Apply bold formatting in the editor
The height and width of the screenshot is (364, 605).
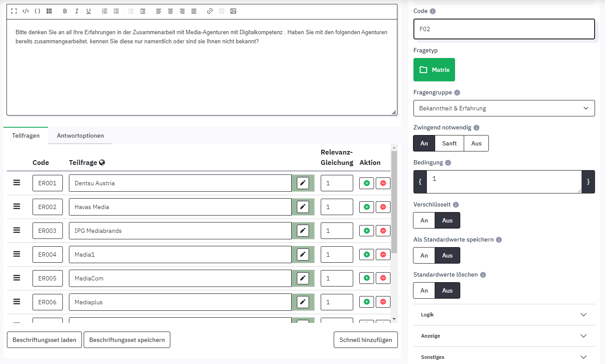click(65, 11)
